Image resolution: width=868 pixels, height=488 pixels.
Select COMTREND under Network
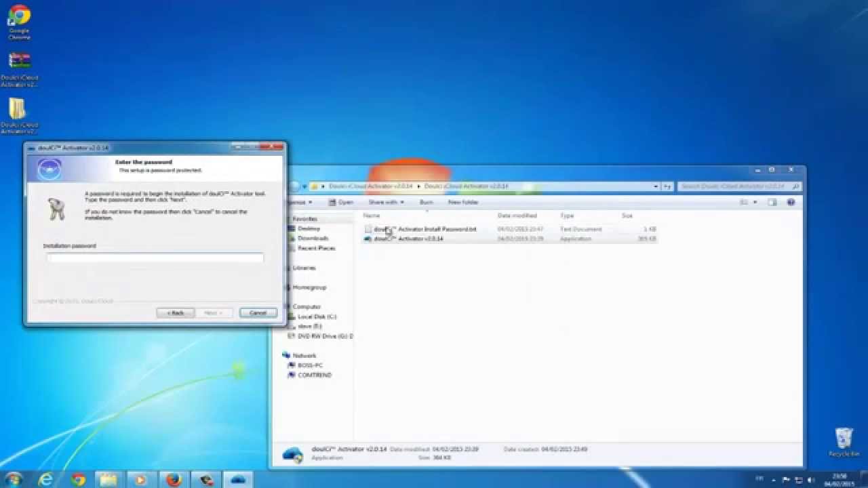pos(314,375)
